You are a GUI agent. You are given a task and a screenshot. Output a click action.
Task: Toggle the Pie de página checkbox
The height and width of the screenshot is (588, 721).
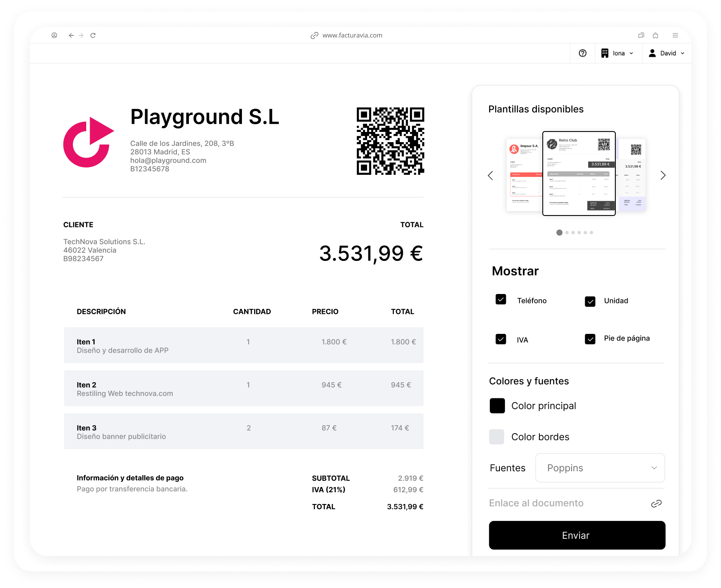pyautogui.click(x=590, y=339)
